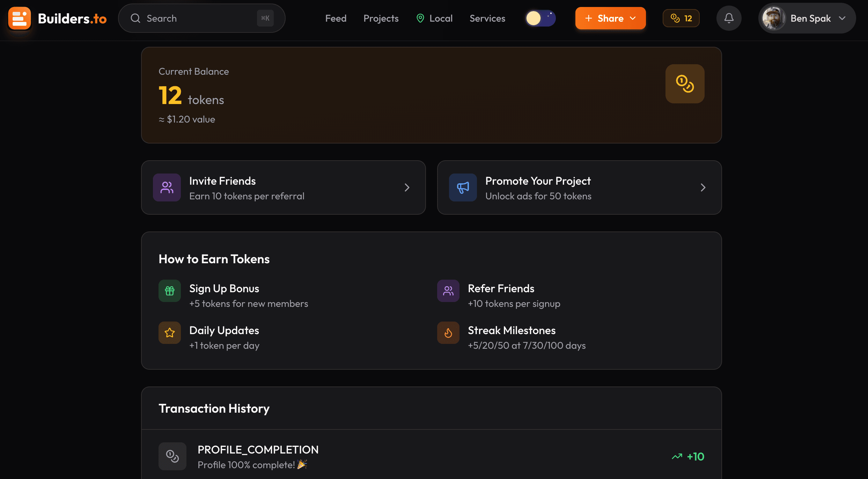The height and width of the screenshot is (479, 868).
Task: Click the purple Invite Friends people icon
Action: (x=167, y=187)
